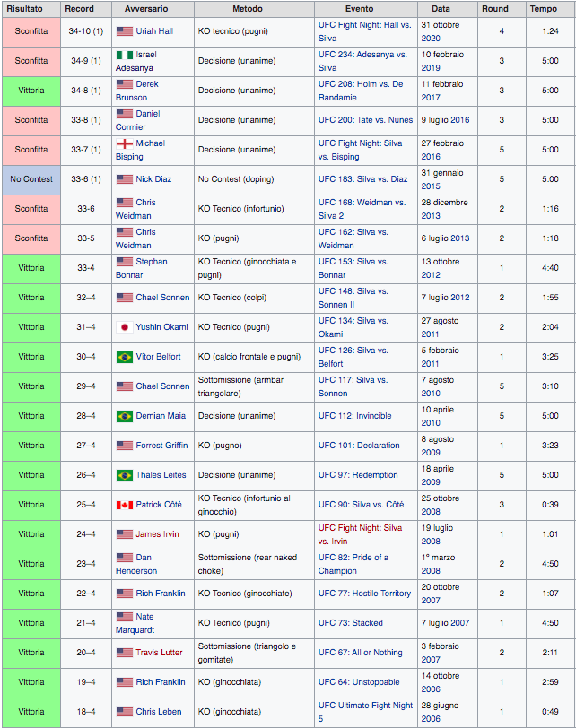Open UFC 200: Tate vs. Nunes event

point(365,120)
